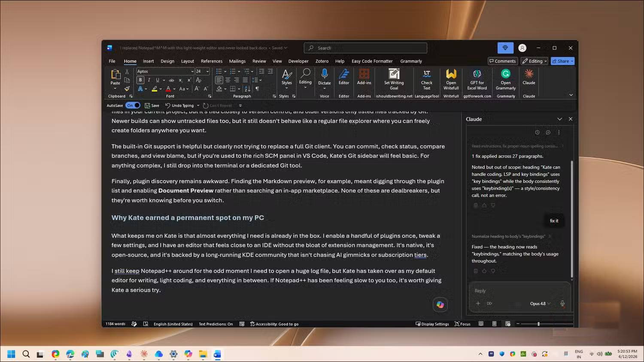
Task: Switch to Read Mode view
Action: (x=481, y=324)
